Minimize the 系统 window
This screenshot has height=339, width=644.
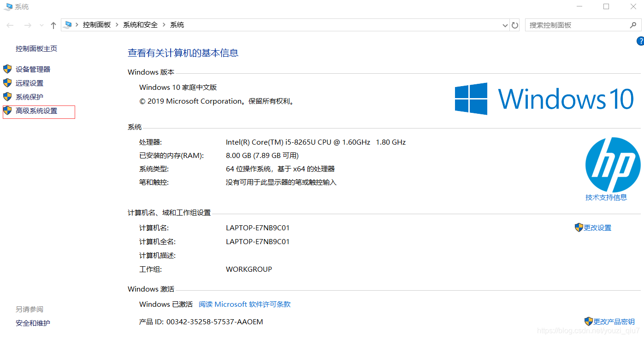(579, 6)
